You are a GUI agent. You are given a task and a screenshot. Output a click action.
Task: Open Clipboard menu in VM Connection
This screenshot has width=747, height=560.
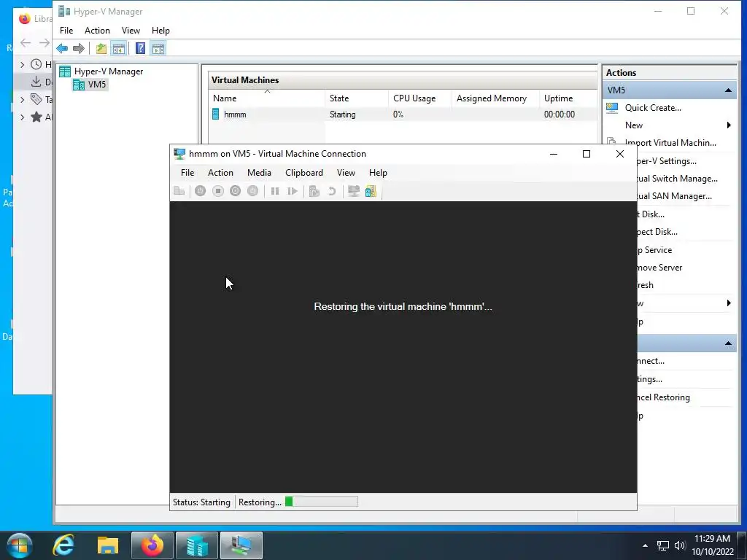pyautogui.click(x=304, y=173)
